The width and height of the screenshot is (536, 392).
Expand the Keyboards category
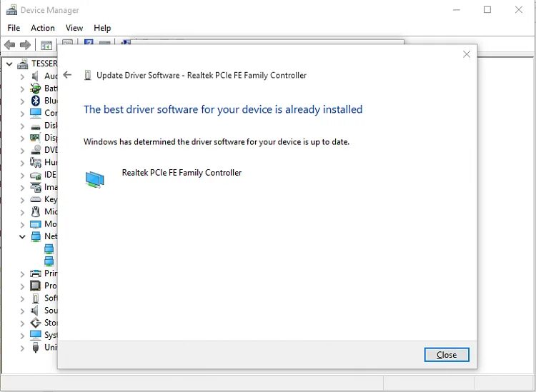(22, 200)
